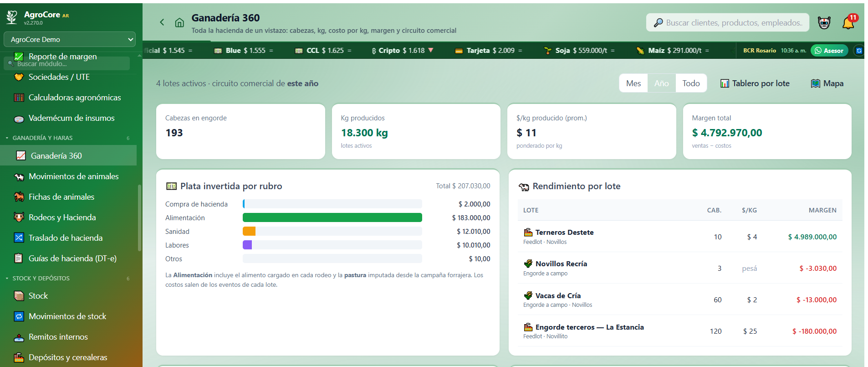Click the sidebar vertical scrollbar
Image resolution: width=868 pixels, height=367 pixels.
[x=139, y=217]
